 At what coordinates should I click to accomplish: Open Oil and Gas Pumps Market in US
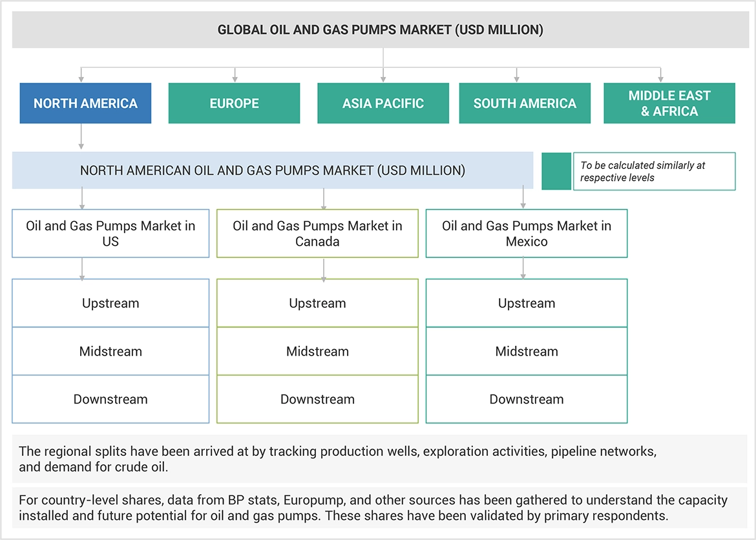(x=110, y=233)
